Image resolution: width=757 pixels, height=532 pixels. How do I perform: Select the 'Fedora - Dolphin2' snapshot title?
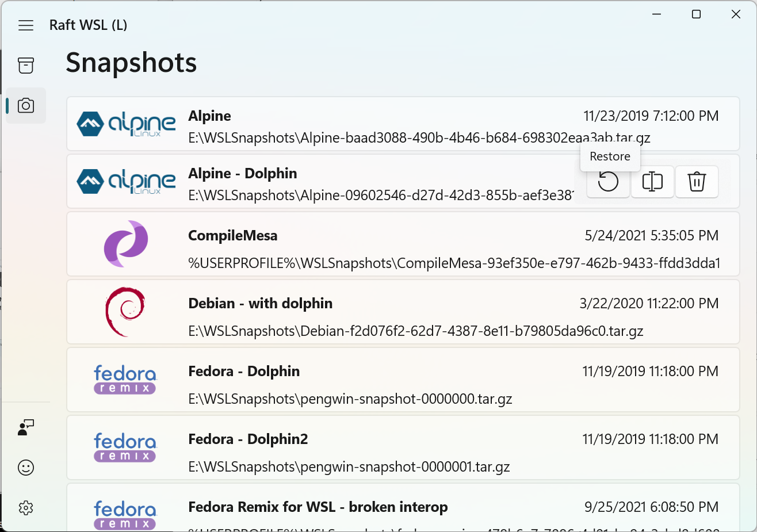(248, 439)
